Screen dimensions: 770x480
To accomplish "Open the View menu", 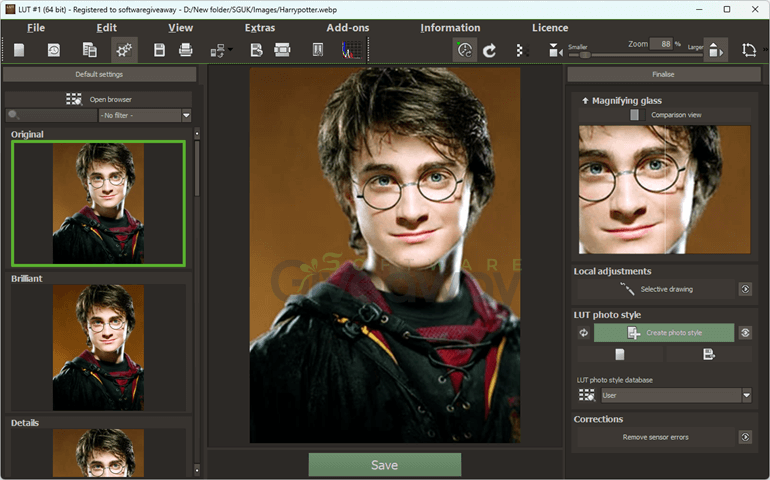I will [181, 28].
